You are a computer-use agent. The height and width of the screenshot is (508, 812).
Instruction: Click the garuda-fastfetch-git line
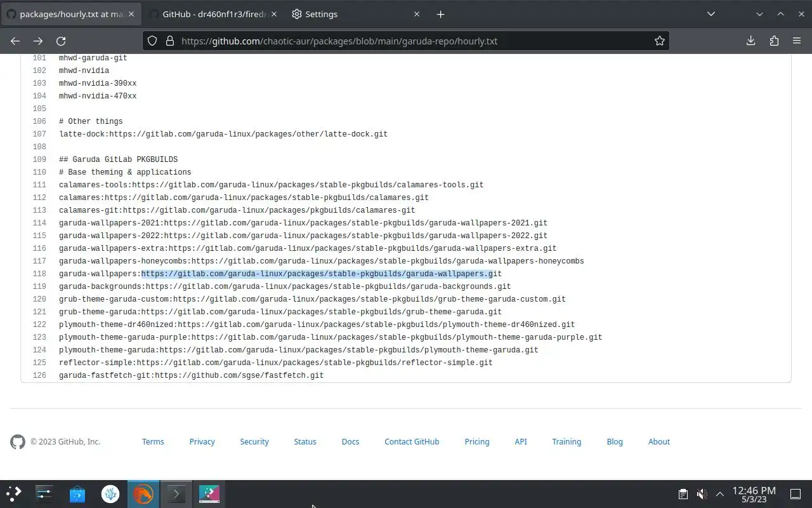(191, 375)
